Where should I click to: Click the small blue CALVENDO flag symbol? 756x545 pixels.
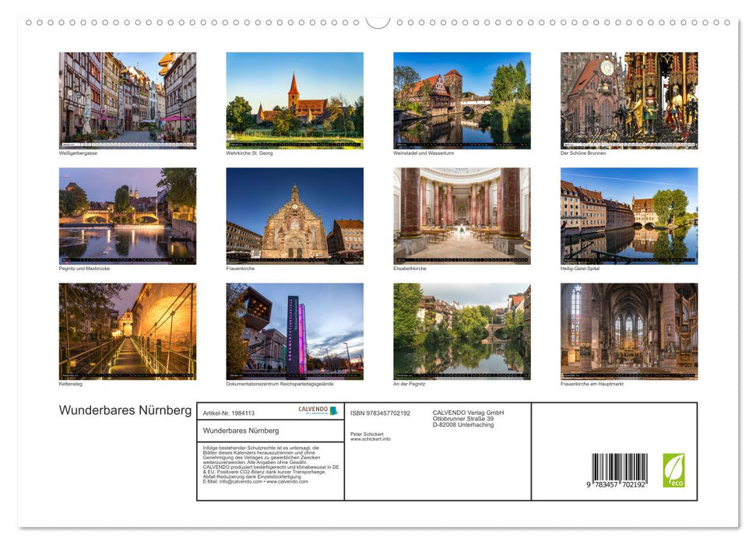(334, 410)
